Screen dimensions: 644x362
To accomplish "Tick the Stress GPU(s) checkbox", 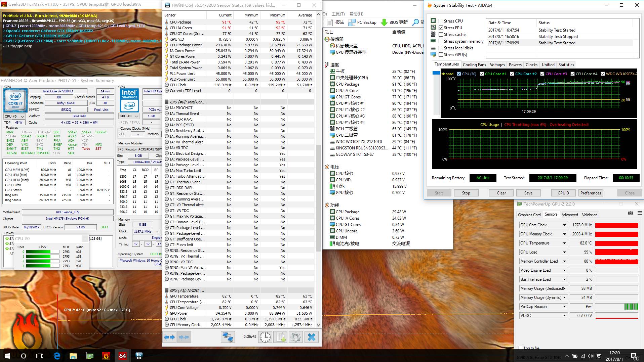I will pos(441,55).
